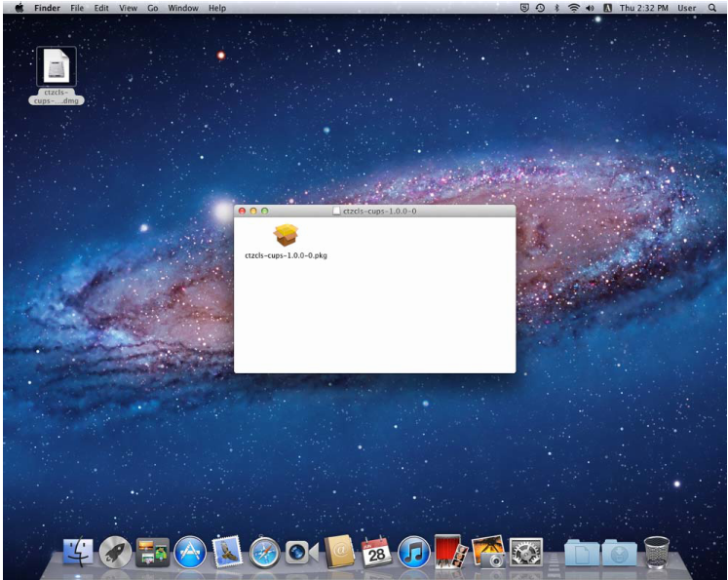
Task: Click the Bluetooth status icon
Action: coord(557,8)
